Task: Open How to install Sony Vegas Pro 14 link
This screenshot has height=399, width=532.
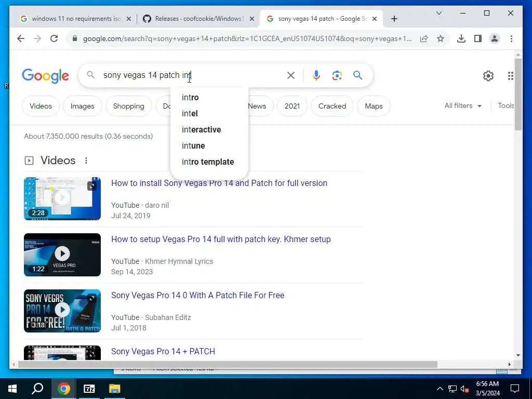Action: point(219,183)
